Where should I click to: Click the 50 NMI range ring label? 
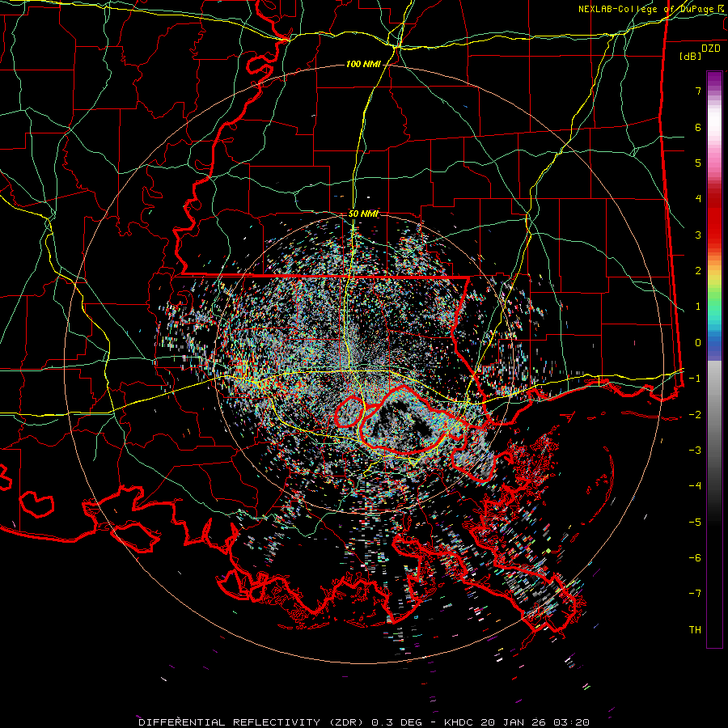[363, 214]
